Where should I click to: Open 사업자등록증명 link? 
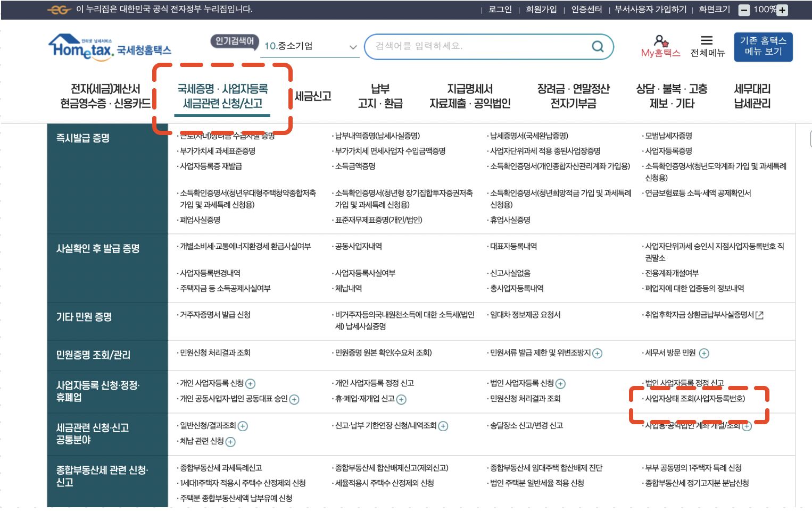(x=668, y=152)
